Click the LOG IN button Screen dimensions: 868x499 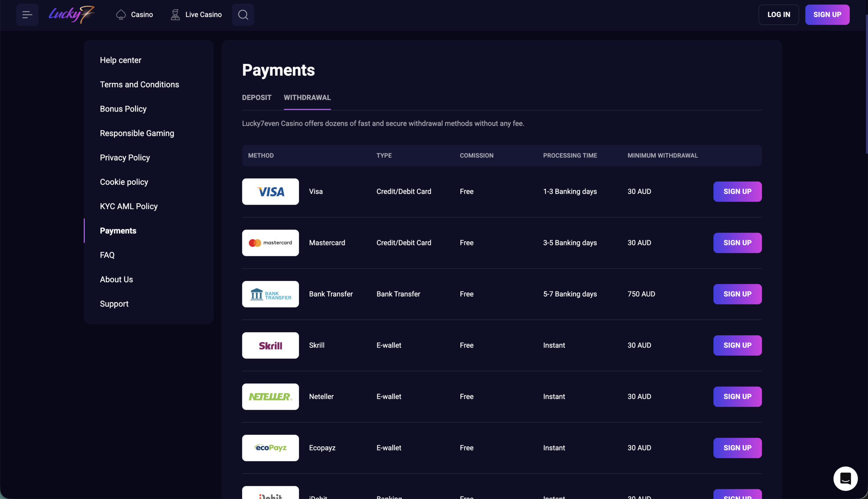[778, 15]
